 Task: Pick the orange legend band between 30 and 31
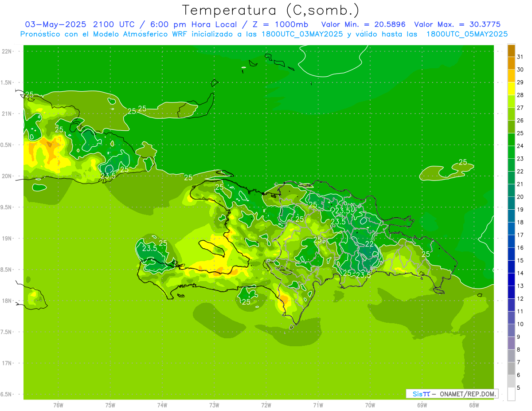click(x=511, y=63)
